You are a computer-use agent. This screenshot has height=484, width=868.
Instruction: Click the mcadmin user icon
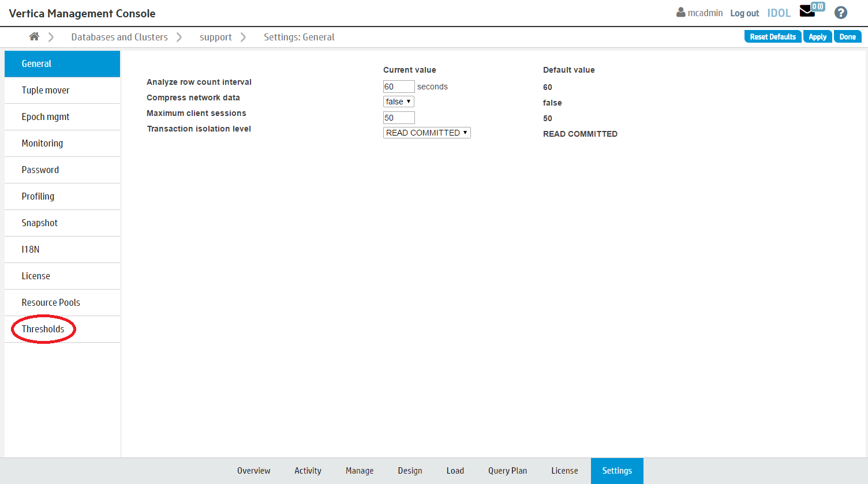tap(681, 12)
